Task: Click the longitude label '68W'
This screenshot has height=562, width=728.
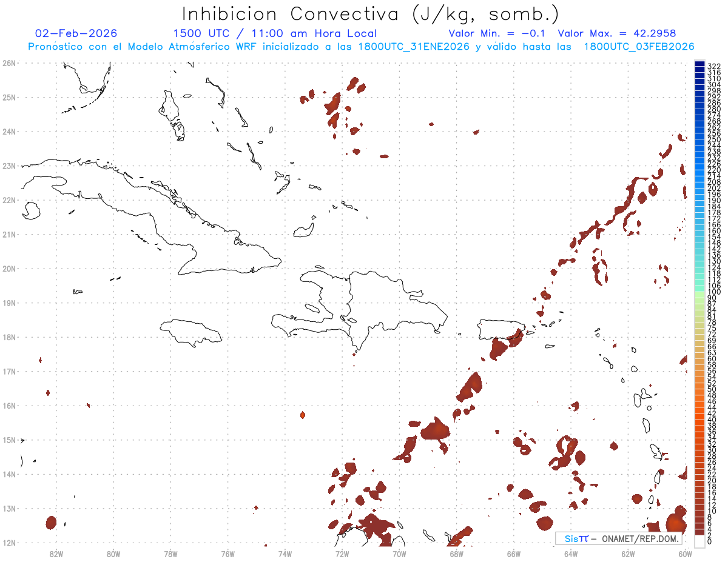Action: (457, 553)
